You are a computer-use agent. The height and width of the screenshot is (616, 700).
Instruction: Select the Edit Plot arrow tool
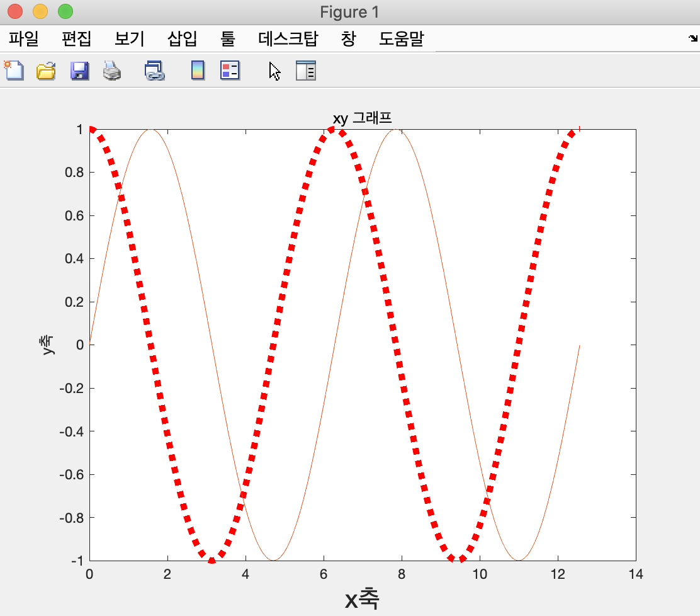coord(274,71)
